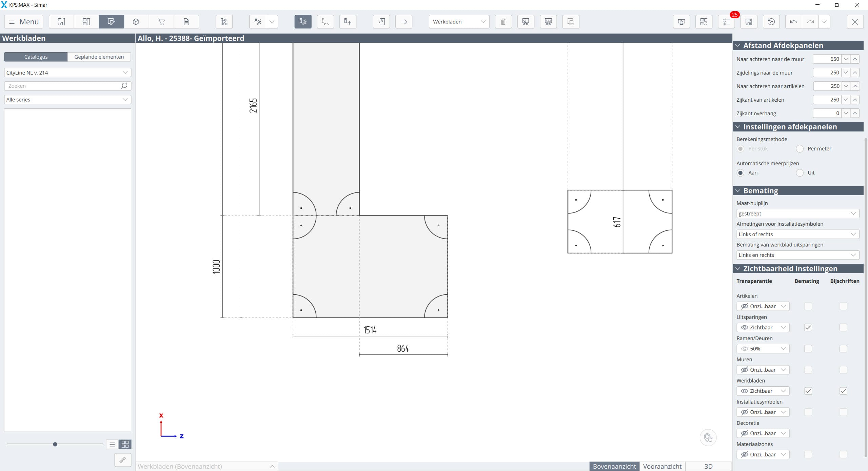Click the trash delete icon
The height and width of the screenshot is (471, 868).
(x=503, y=22)
